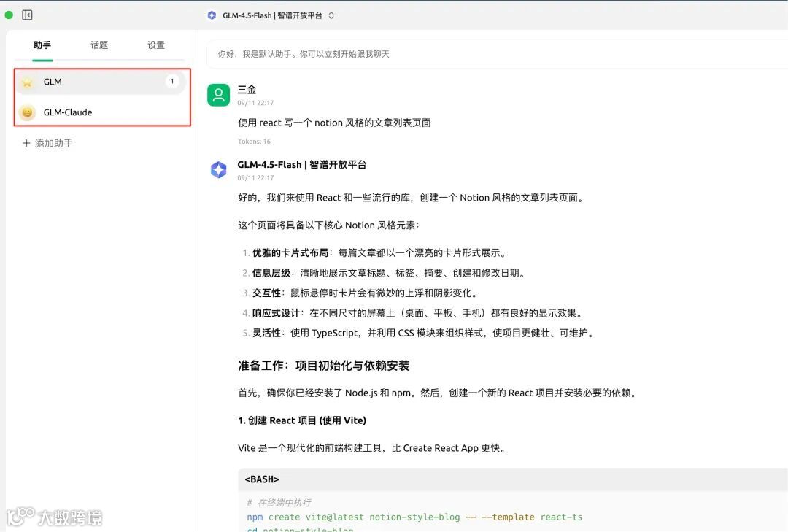Click list item 灵活性
Screen dimensions: 788x532
[x=419, y=333]
